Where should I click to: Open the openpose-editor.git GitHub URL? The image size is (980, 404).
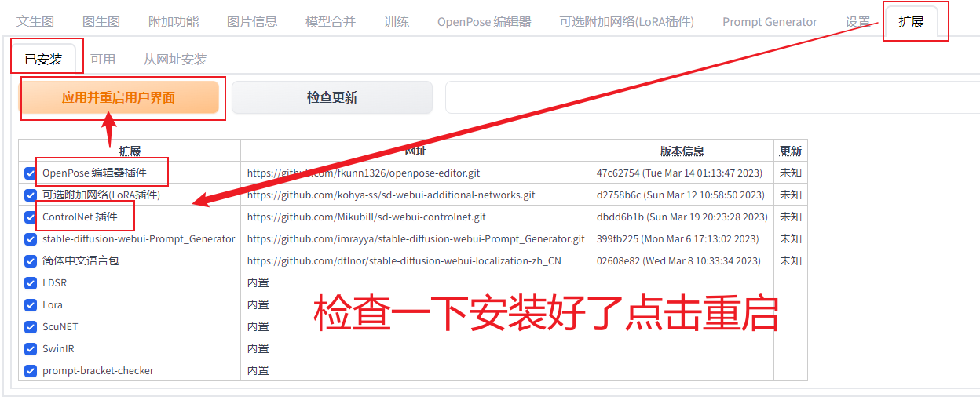coord(364,173)
